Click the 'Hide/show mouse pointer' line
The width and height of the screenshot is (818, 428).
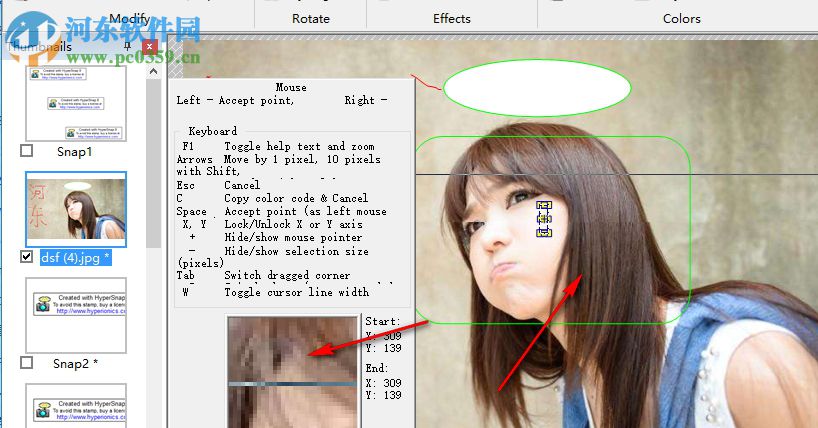click(x=293, y=237)
